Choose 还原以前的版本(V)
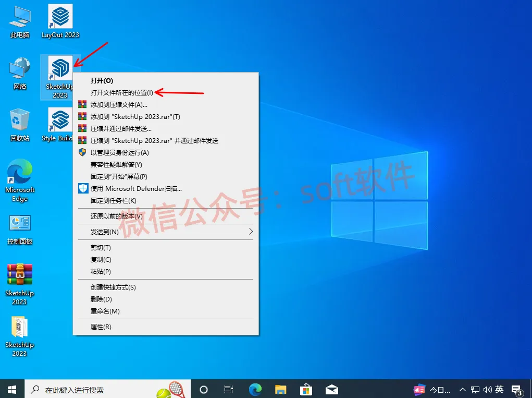This screenshot has width=532, height=398. (166, 216)
